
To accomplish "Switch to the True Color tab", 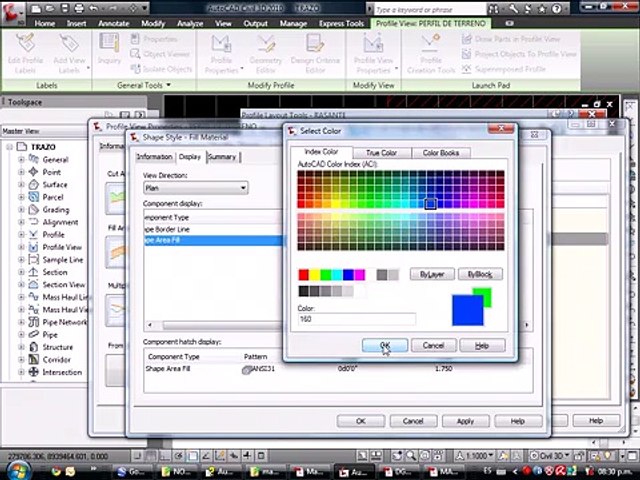I will pos(381,153).
